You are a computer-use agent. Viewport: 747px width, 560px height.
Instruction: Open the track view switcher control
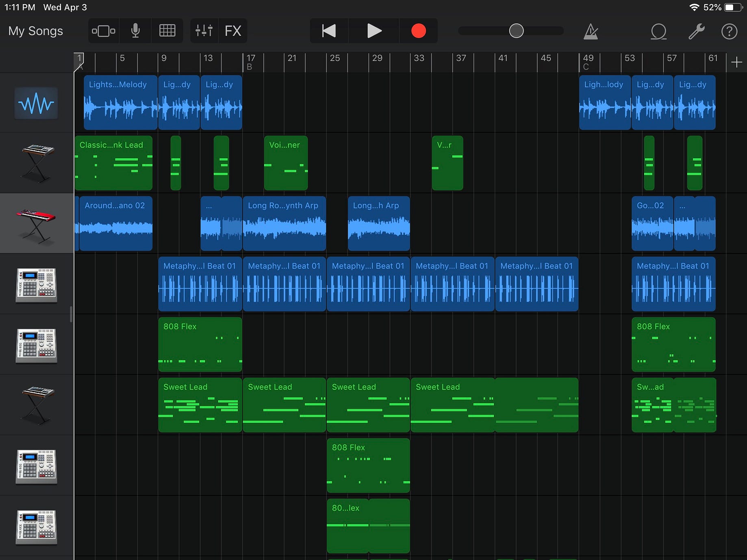click(103, 30)
